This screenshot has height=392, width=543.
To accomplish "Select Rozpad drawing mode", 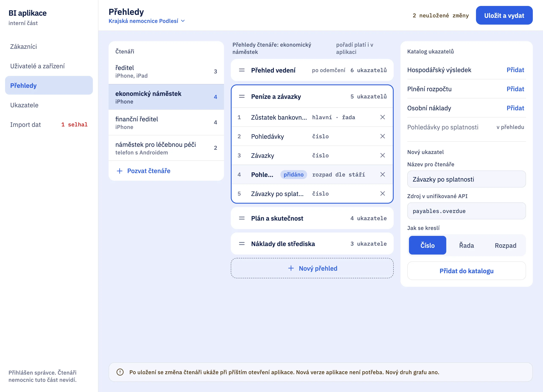I will tap(505, 245).
